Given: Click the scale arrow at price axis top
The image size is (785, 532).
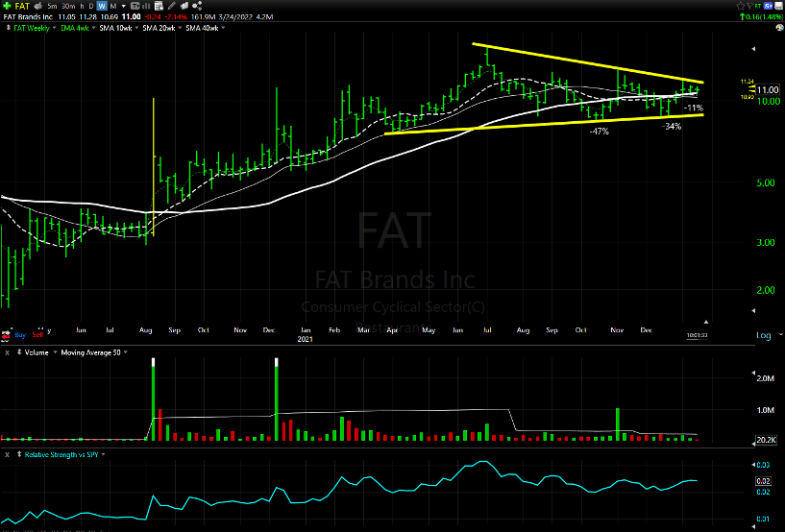Looking at the screenshot, I should point(754,49).
